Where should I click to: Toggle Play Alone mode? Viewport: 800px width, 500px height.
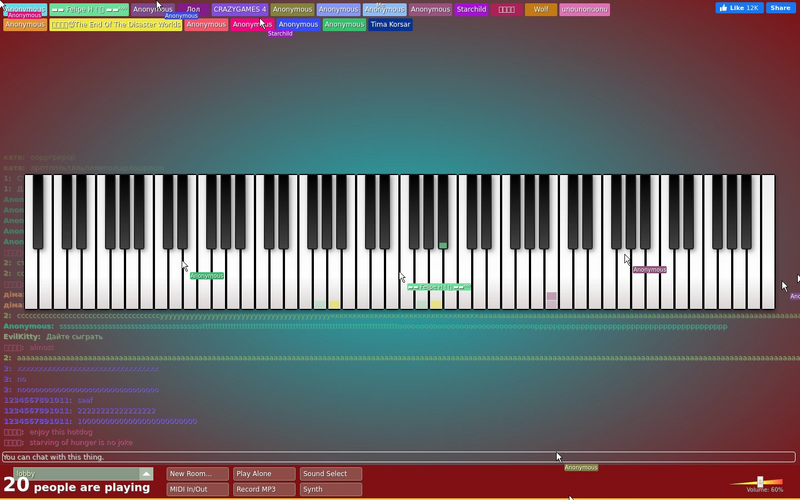point(264,474)
